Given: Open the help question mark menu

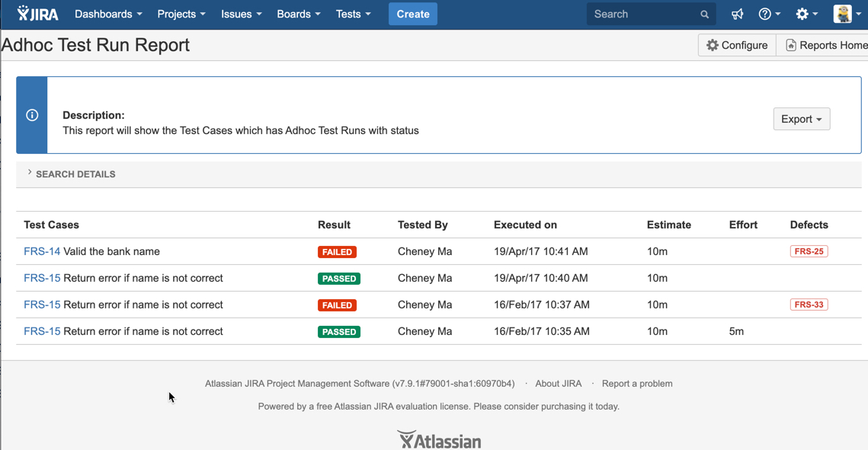Looking at the screenshot, I should 768,14.
